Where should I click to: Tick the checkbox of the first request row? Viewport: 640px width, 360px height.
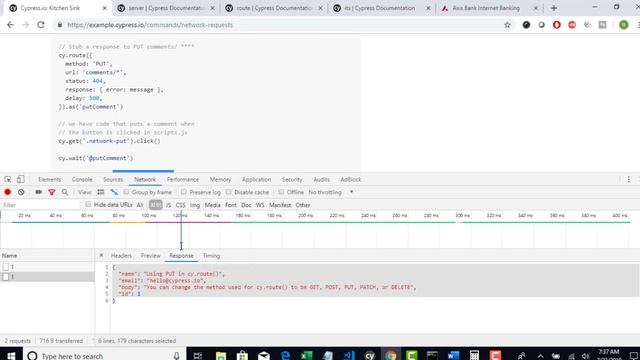click(6, 267)
